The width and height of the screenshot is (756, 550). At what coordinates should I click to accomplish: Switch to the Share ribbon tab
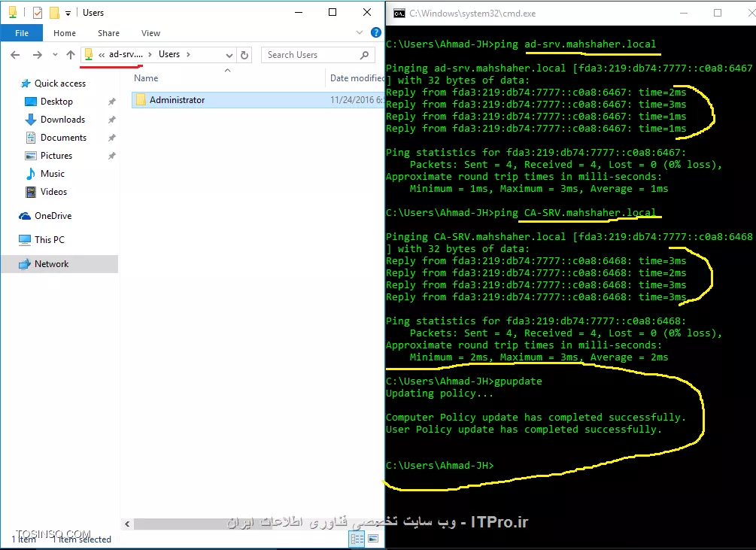pos(108,33)
